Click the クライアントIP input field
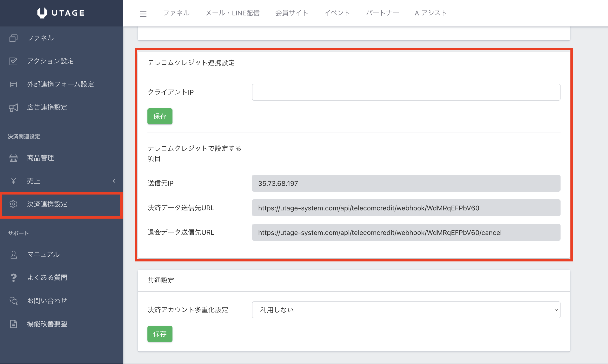 click(406, 92)
